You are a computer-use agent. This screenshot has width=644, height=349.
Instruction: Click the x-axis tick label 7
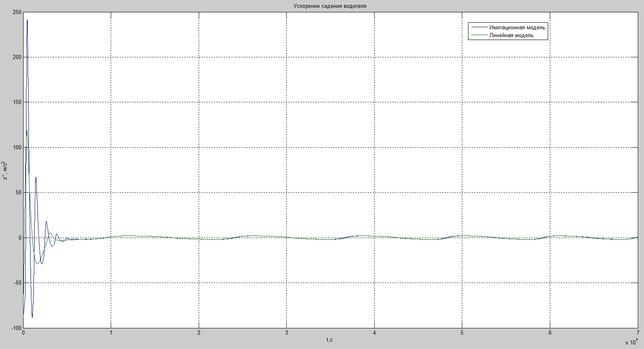(637, 333)
